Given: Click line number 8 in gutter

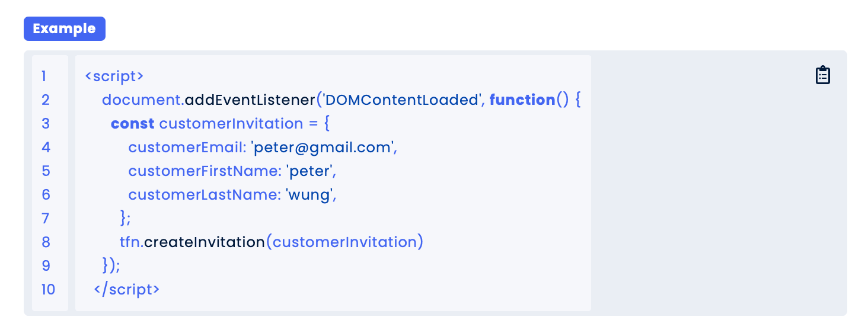Looking at the screenshot, I should [x=46, y=242].
